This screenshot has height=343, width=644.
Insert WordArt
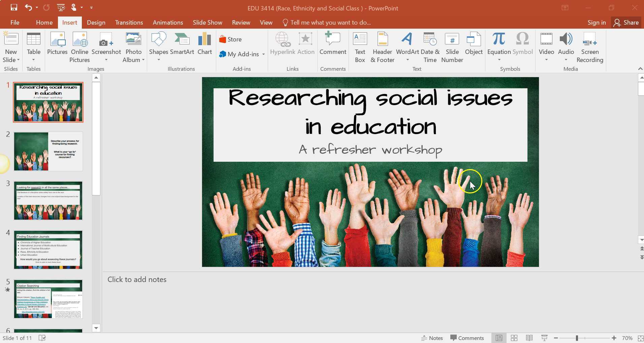pyautogui.click(x=407, y=44)
